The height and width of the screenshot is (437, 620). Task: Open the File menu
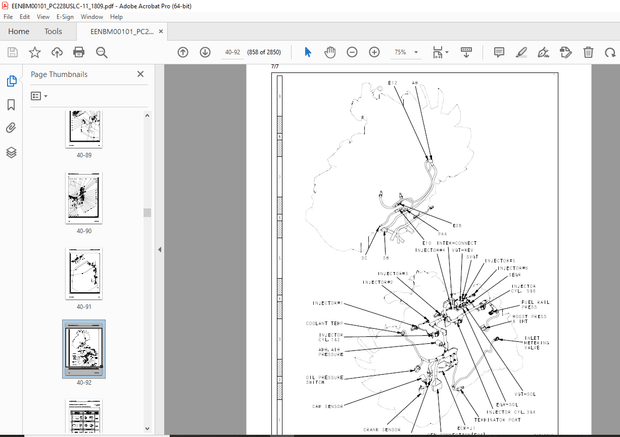8,17
